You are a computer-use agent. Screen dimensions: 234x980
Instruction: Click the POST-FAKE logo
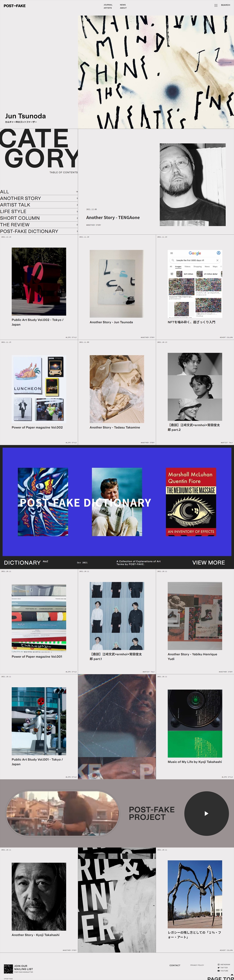(15, 6)
